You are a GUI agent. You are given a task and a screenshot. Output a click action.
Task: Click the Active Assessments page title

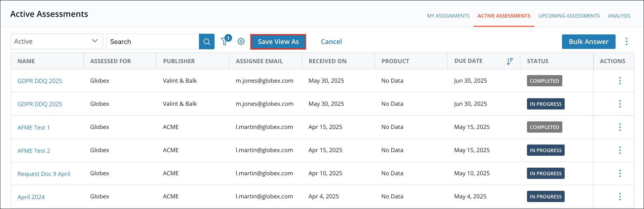(49, 14)
